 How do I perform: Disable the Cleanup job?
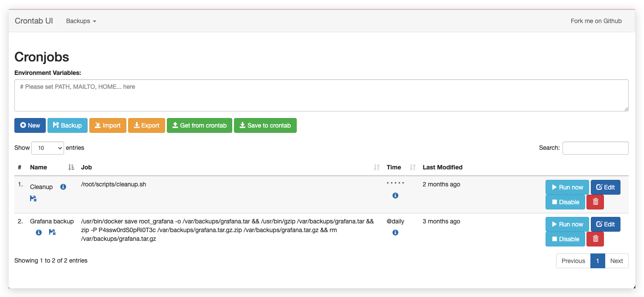(x=565, y=202)
